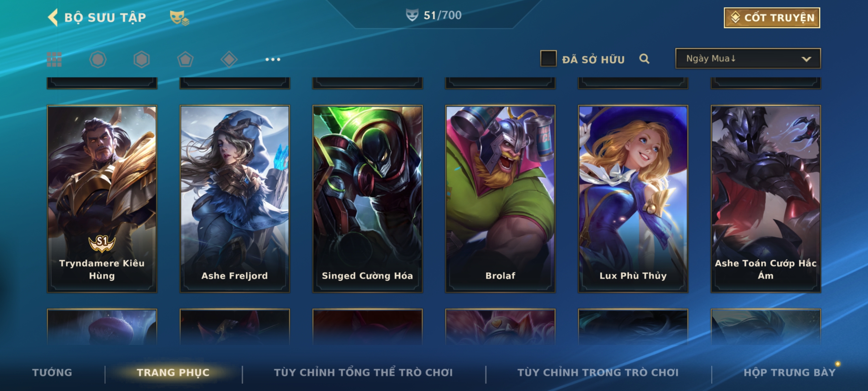
Task: Open the skin search magnifier
Action: [x=644, y=59]
